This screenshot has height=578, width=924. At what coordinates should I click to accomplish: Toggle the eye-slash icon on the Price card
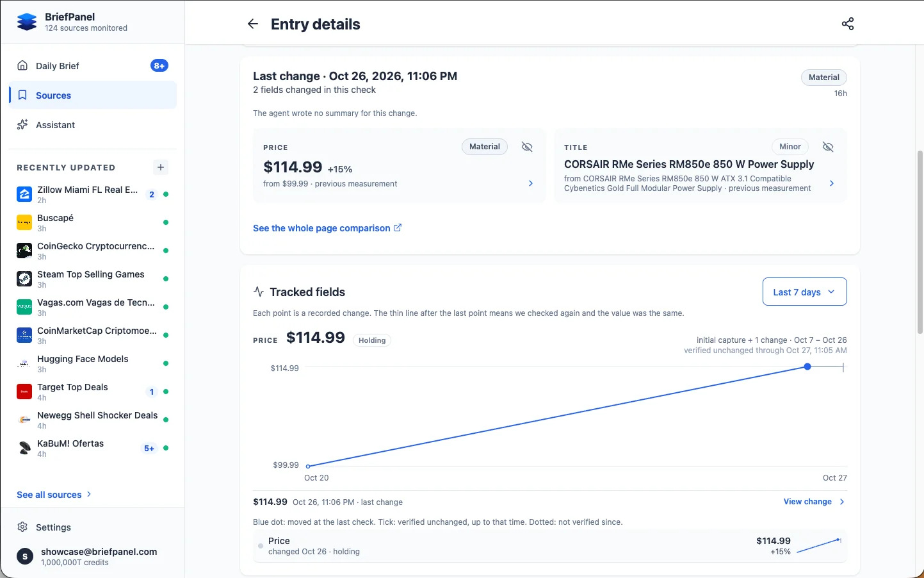tap(527, 147)
